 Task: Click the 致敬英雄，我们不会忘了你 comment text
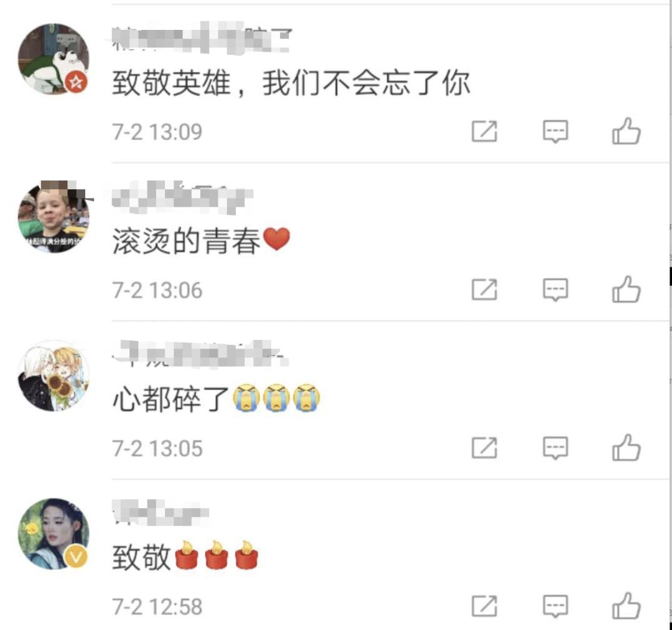click(x=291, y=83)
